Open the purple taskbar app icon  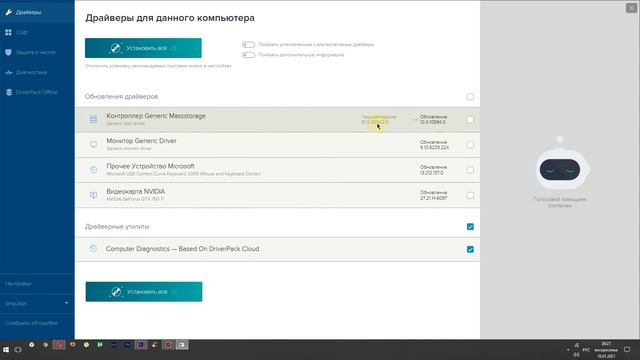(141, 345)
